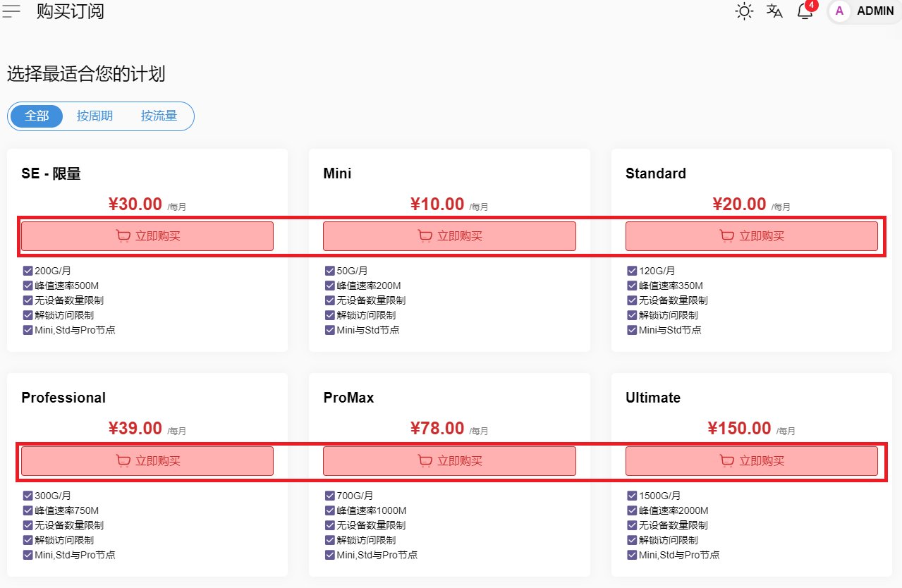Open the hamburger sidebar menu

(x=12, y=11)
